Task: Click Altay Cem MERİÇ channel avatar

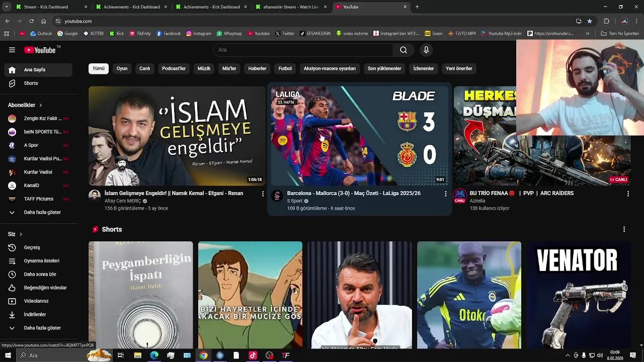Action: (x=95, y=196)
